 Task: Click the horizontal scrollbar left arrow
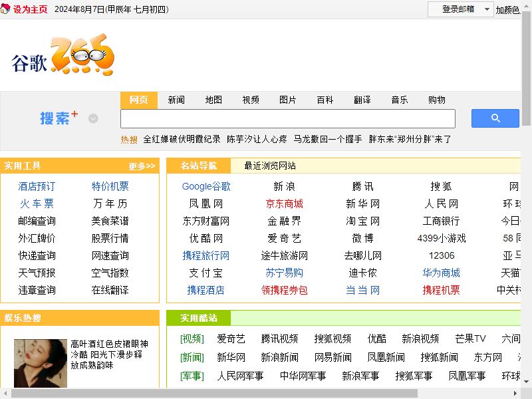tap(5, 394)
